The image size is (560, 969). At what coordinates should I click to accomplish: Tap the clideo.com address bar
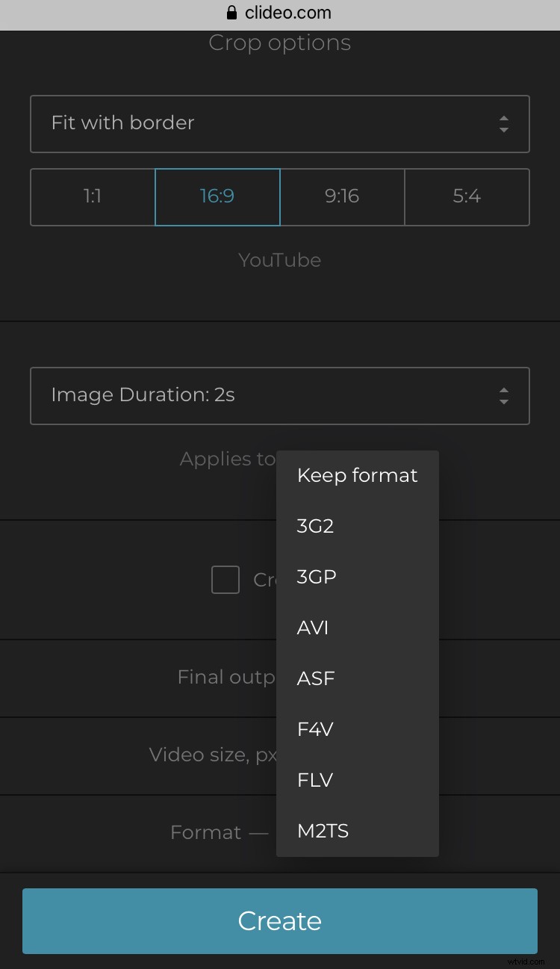(280, 12)
